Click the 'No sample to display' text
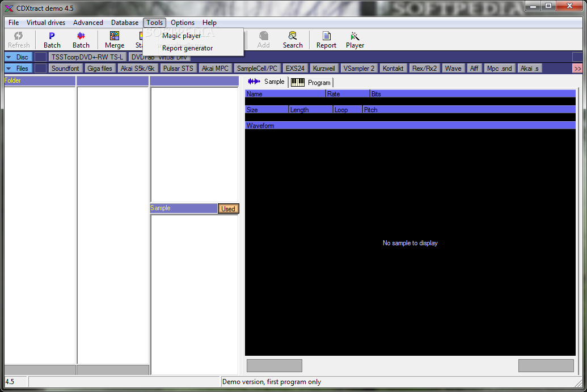This screenshot has width=587, height=392. pos(410,243)
